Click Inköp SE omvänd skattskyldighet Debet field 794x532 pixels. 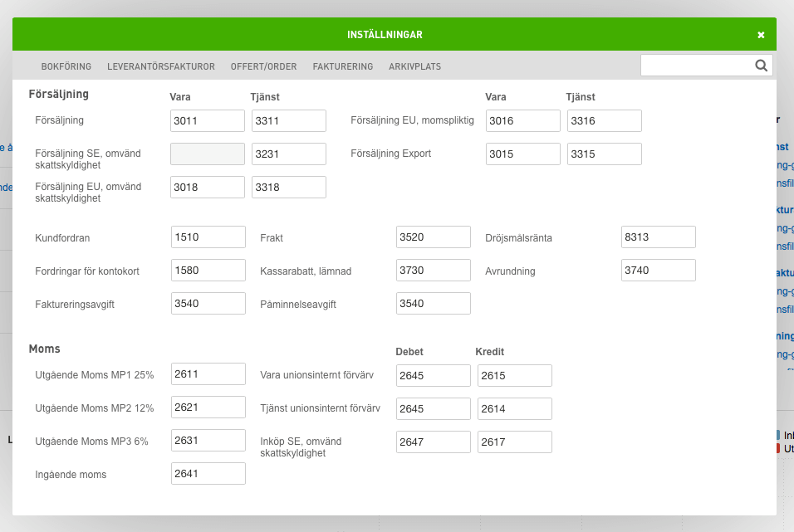pos(433,442)
